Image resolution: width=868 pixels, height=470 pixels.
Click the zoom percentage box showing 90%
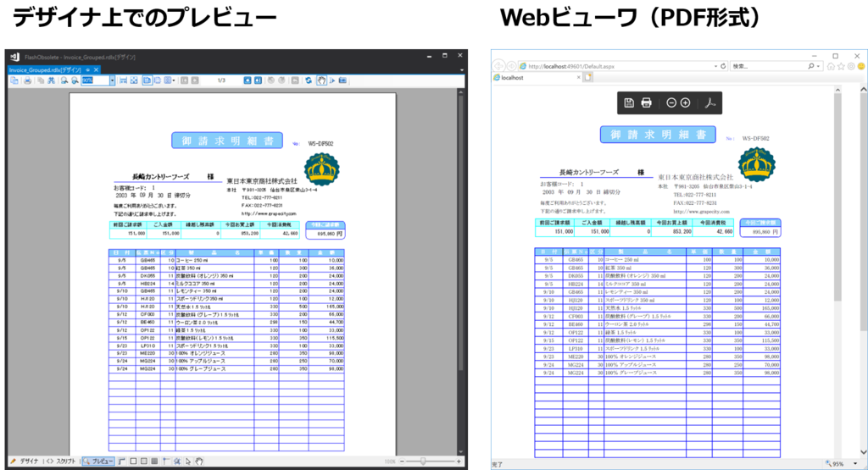click(x=95, y=80)
